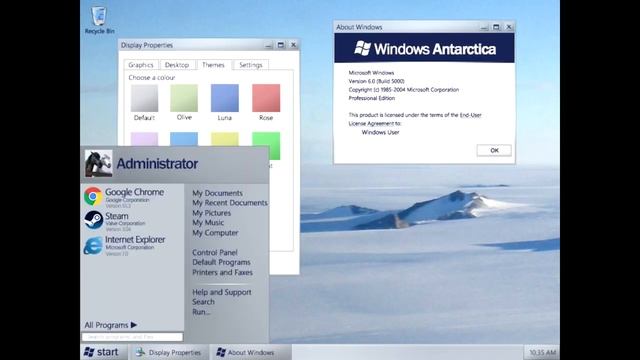Choose the Rose red colour swatch
This screenshot has height=360, width=640.
[x=266, y=98]
